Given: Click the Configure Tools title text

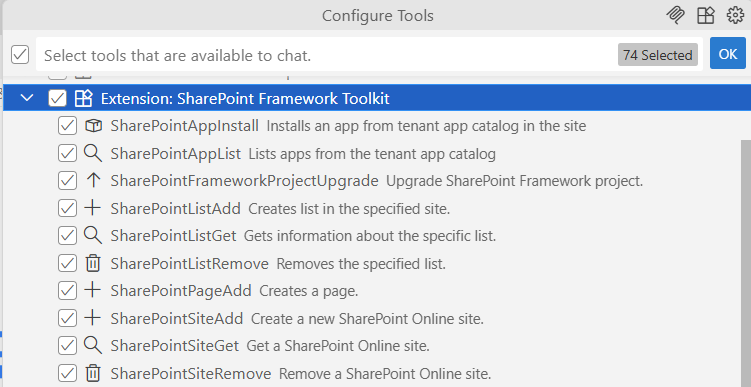Looking at the screenshot, I should [x=377, y=16].
